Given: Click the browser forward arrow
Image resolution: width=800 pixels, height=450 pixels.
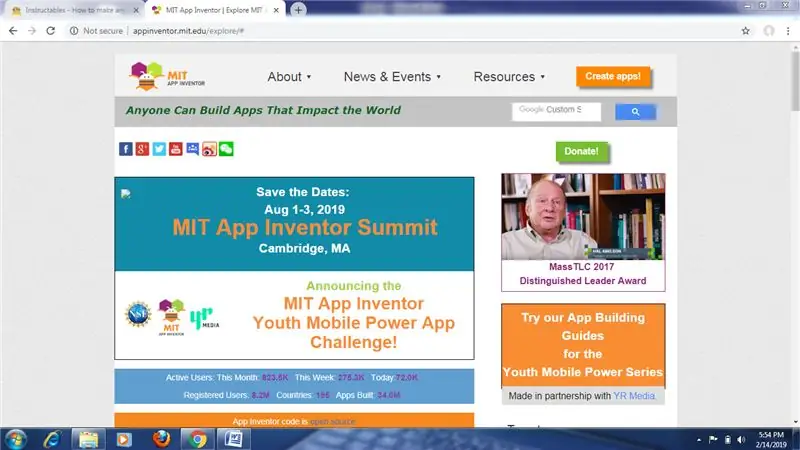Looking at the screenshot, I should [32, 31].
